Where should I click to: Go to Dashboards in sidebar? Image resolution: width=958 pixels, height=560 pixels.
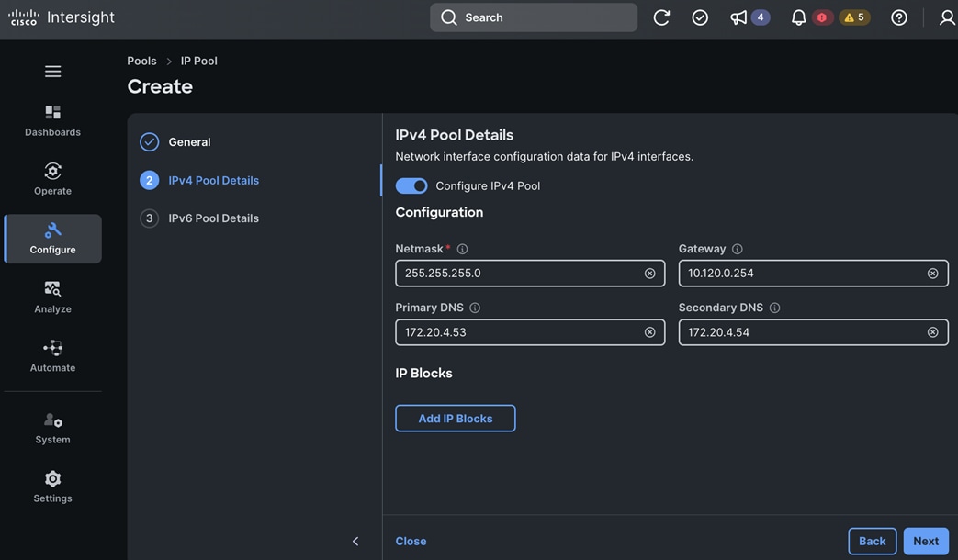coord(52,121)
